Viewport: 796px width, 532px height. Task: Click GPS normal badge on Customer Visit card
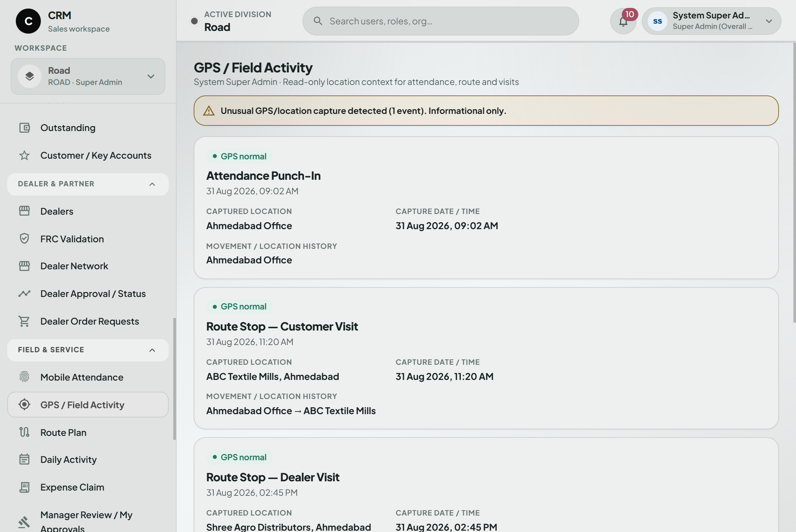[240, 307]
